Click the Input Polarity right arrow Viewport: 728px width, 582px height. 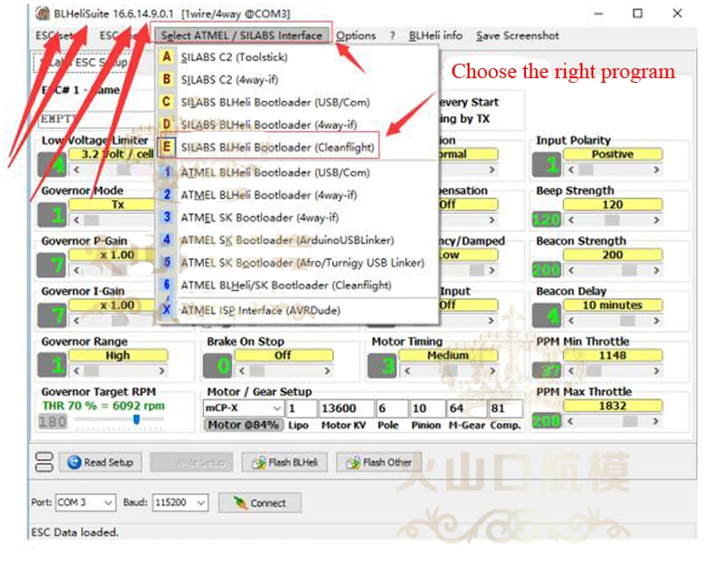(656, 170)
